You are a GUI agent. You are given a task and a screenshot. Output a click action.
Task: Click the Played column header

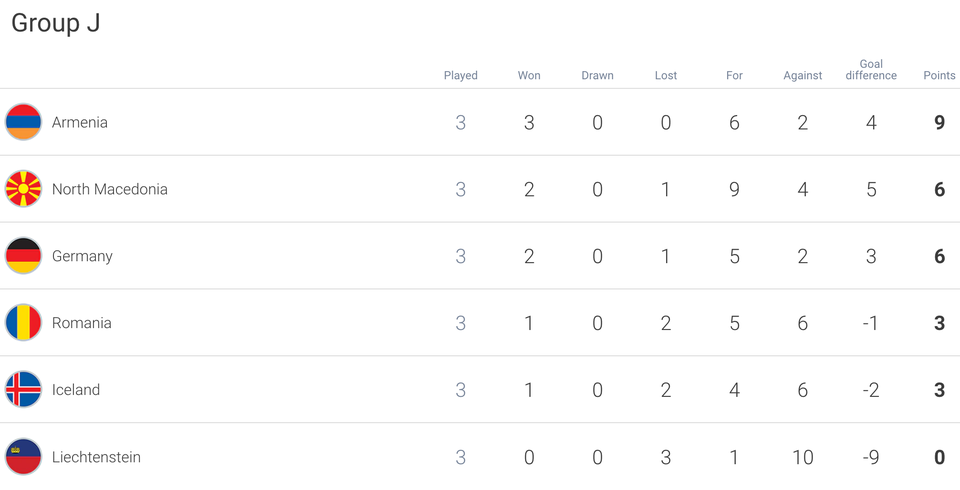[460, 75]
